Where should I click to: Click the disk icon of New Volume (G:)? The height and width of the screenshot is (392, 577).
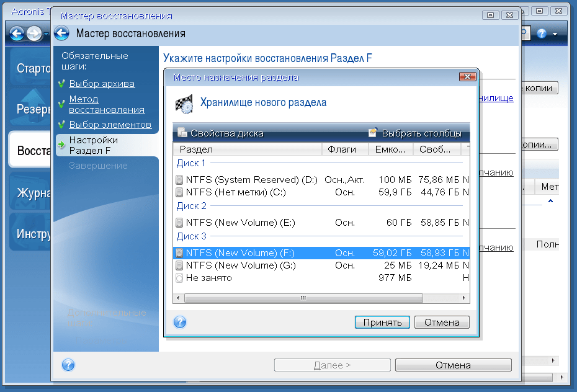tap(179, 265)
